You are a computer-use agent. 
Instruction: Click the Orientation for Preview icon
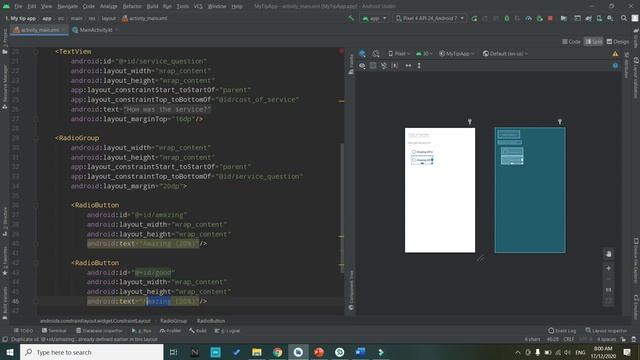coord(376,53)
